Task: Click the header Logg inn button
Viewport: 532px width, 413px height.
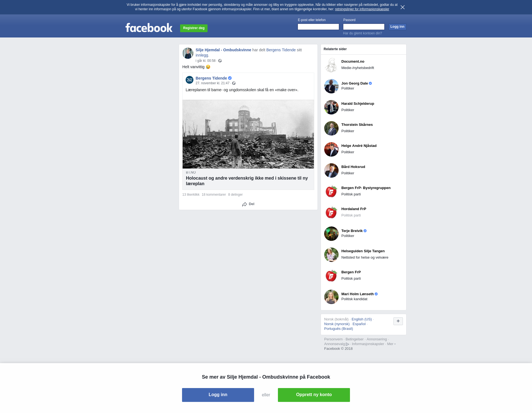Action: coord(397,27)
